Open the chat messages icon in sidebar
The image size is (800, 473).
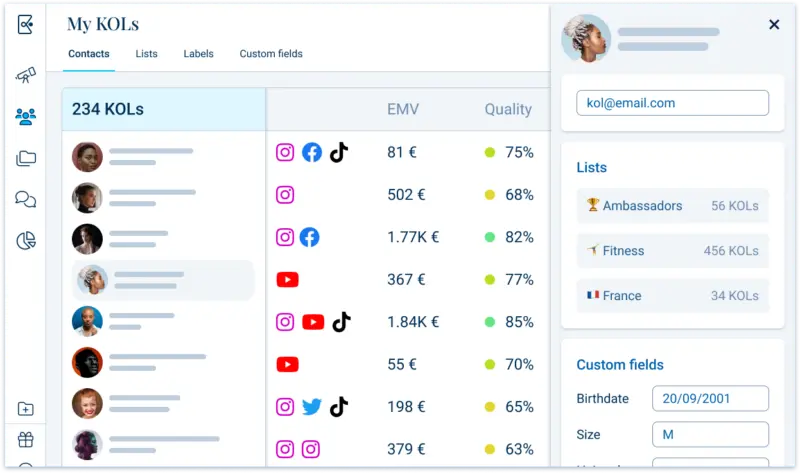26,199
